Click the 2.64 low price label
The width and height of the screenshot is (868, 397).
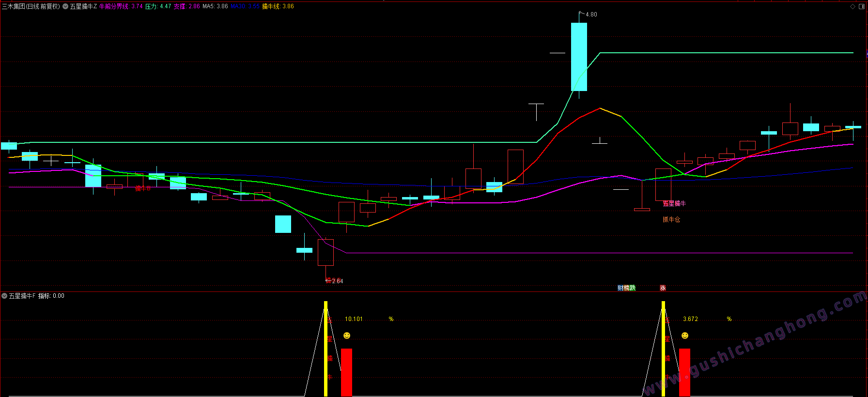[x=338, y=281]
